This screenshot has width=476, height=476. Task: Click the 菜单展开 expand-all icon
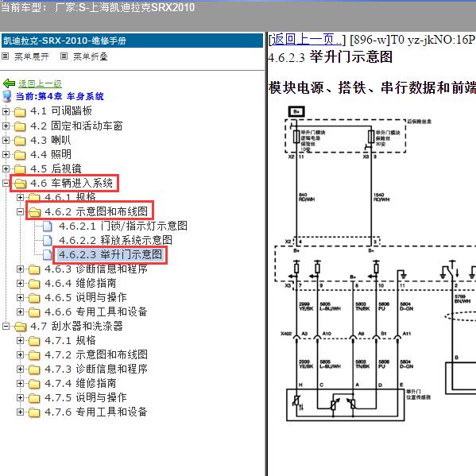5,56
